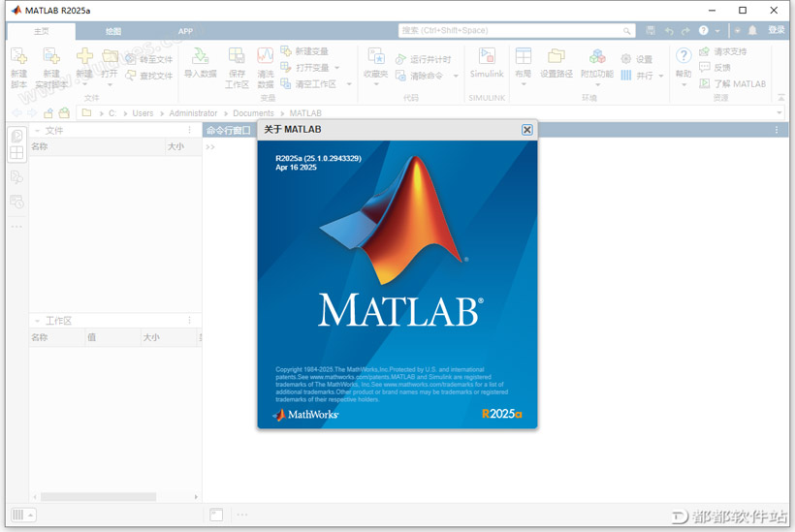Click Open Variable (打开变量)
This screenshot has width=795, height=532.
point(305,68)
